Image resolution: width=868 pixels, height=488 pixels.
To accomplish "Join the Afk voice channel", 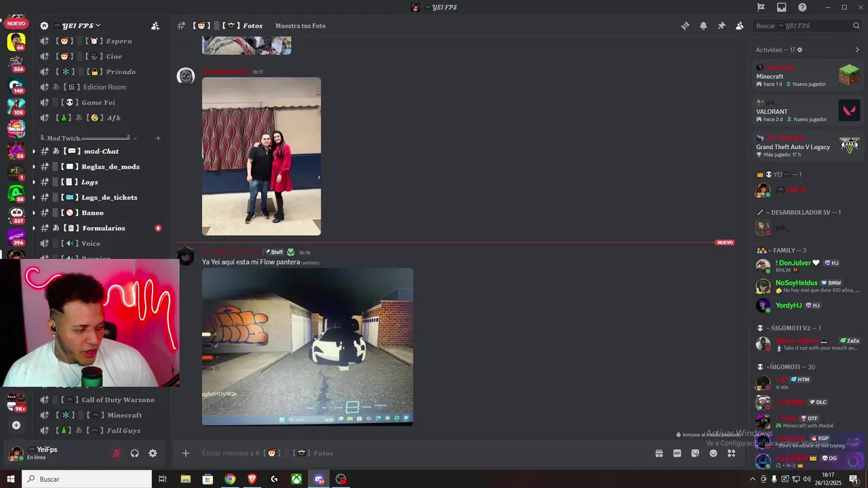I will (x=101, y=118).
